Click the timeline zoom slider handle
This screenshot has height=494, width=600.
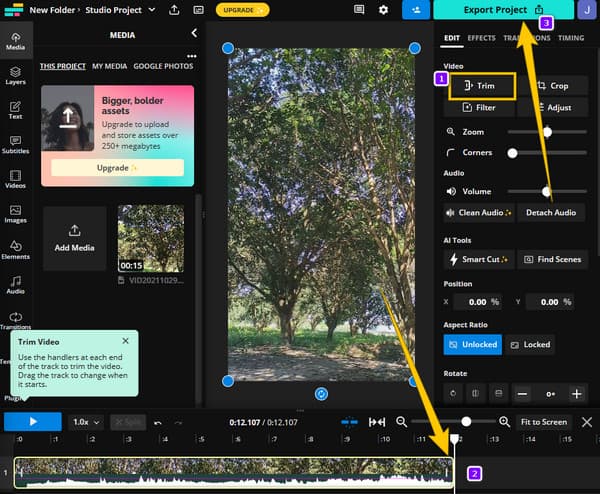pos(466,422)
